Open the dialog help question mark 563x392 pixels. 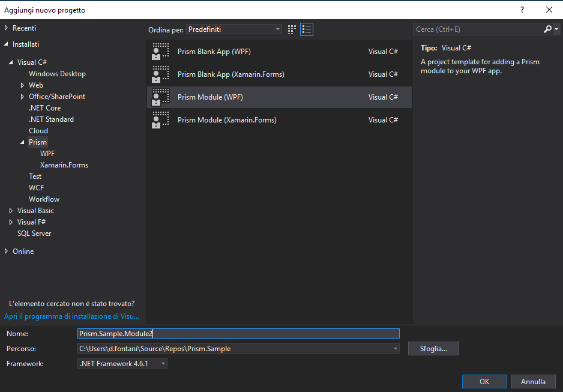click(522, 10)
